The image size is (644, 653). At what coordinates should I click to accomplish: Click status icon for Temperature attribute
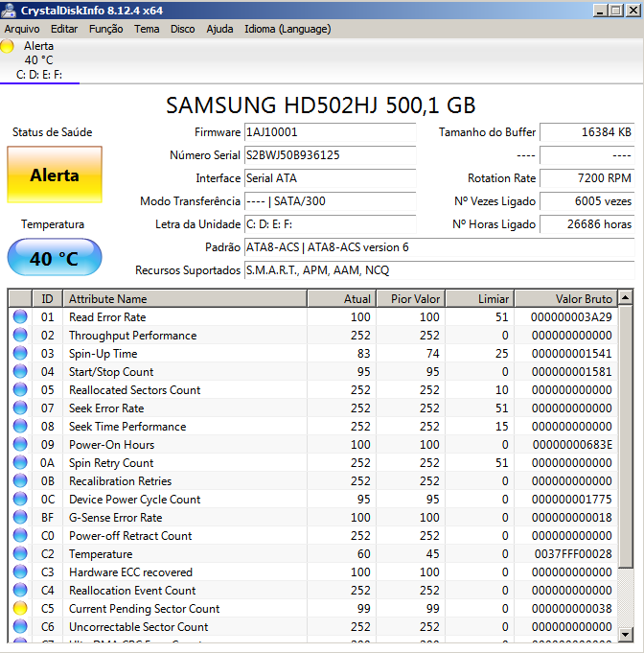pos(20,554)
